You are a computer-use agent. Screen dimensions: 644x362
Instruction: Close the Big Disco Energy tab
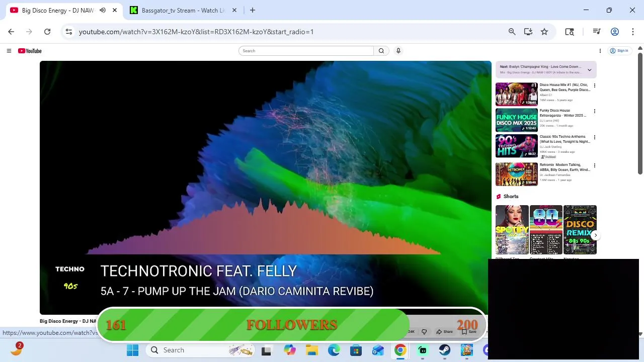(115, 10)
